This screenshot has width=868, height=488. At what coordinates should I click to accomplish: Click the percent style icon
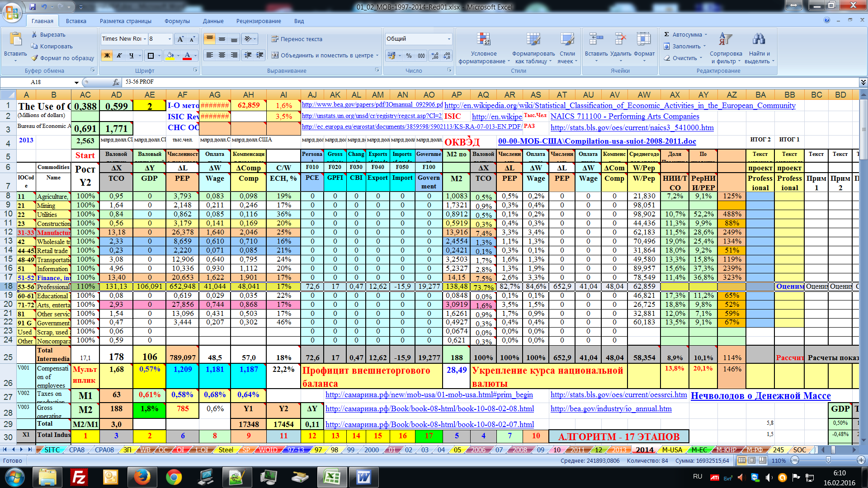pyautogui.click(x=409, y=56)
